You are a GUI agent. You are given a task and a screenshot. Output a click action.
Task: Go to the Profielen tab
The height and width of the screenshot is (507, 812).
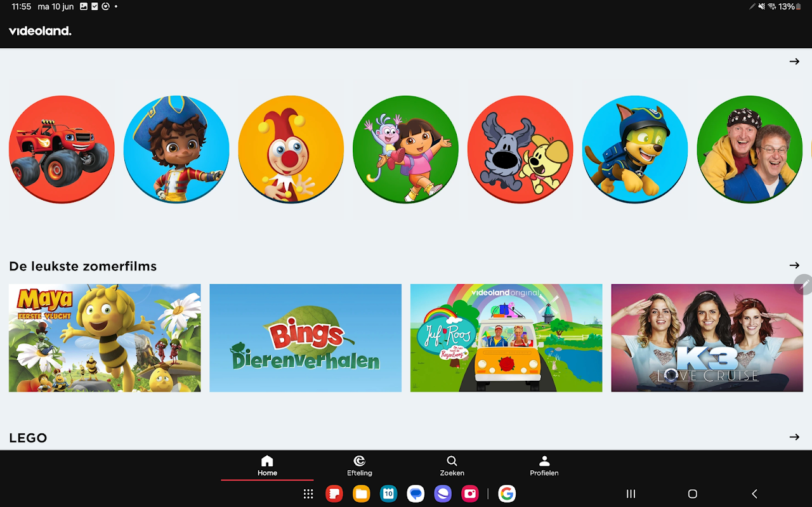(x=544, y=466)
